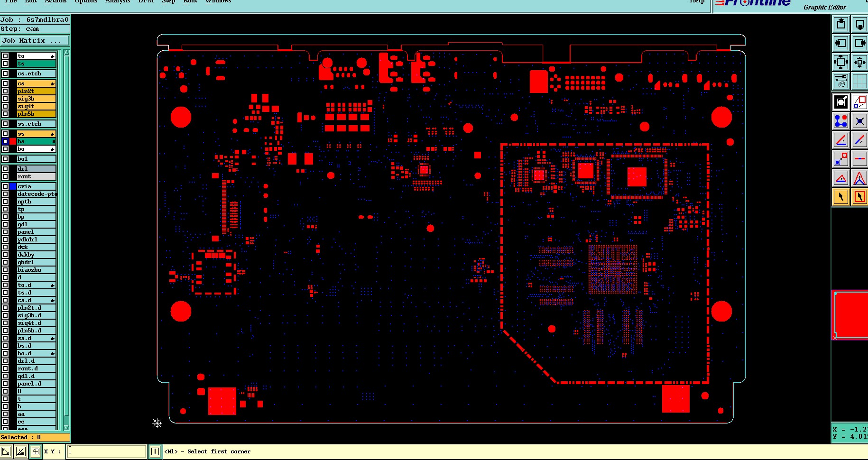Click the blue-to-red squares measure icon
The height and width of the screenshot is (460, 868).
[x=841, y=159]
